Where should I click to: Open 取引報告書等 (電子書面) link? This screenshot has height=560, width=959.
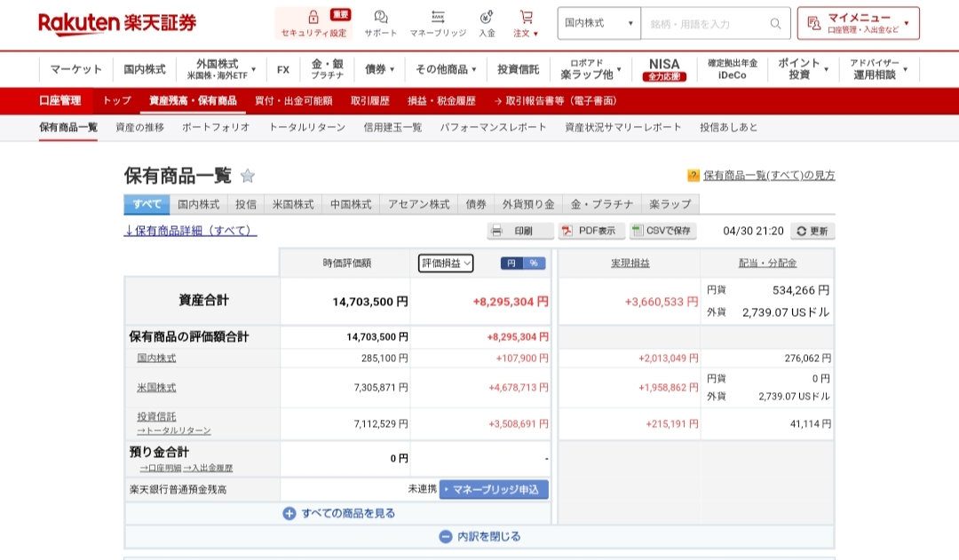(555, 101)
